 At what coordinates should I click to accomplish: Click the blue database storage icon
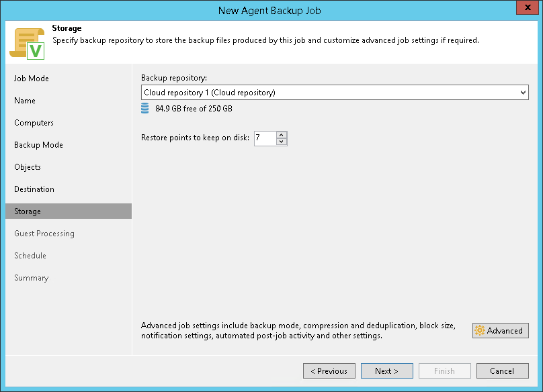(145, 109)
